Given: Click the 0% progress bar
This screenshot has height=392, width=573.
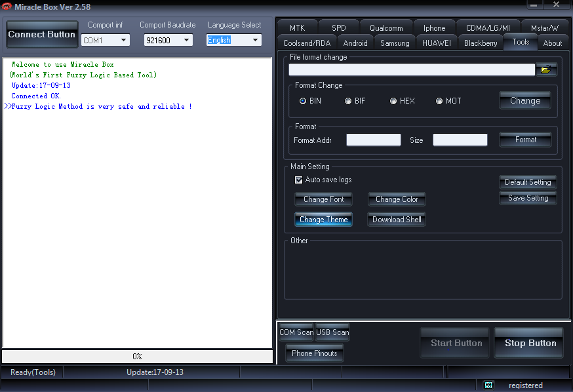Looking at the screenshot, I should pyautogui.click(x=138, y=356).
